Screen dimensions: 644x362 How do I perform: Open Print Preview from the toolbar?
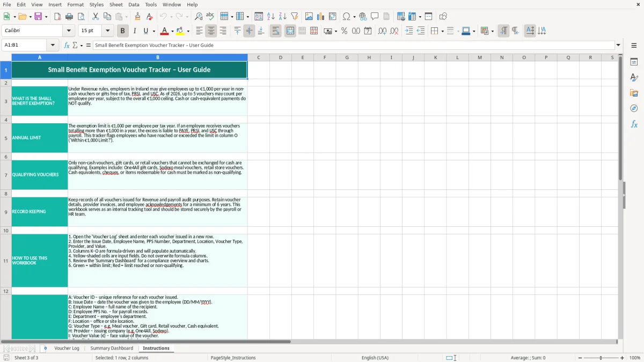pos(81,17)
